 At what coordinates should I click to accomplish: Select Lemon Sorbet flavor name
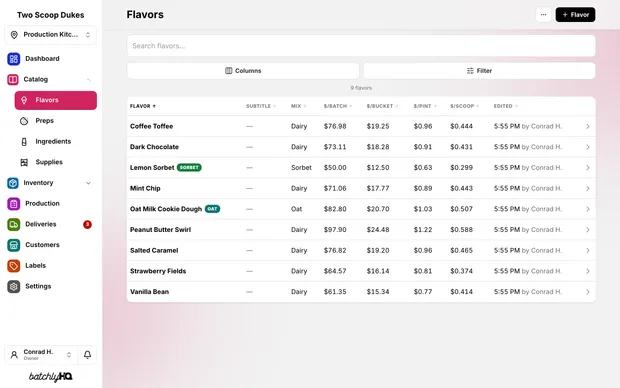pyautogui.click(x=152, y=168)
